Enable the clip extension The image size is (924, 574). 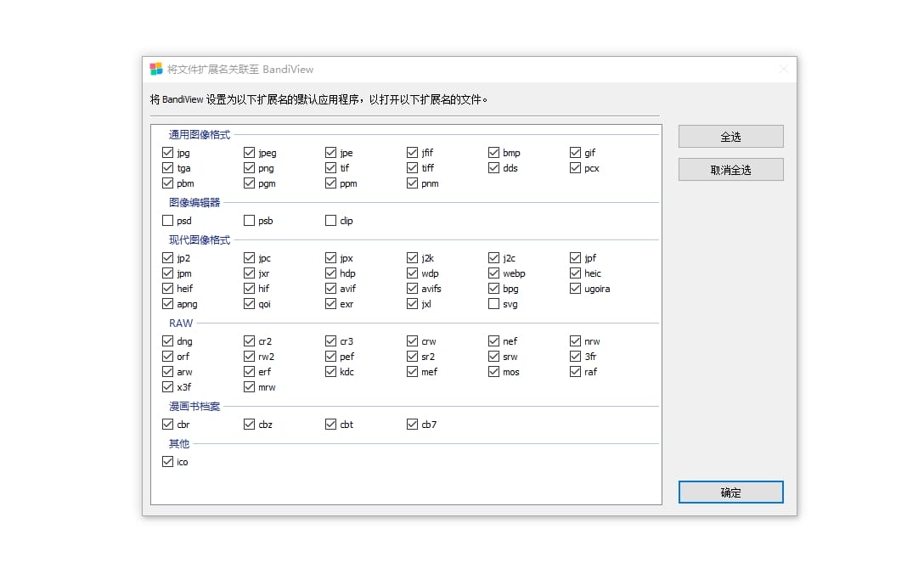330,221
